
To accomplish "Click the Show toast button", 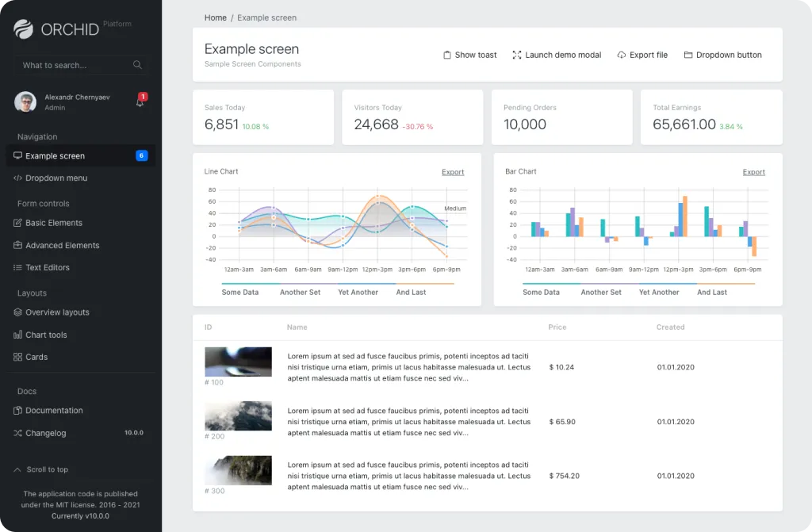I will (x=469, y=55).
